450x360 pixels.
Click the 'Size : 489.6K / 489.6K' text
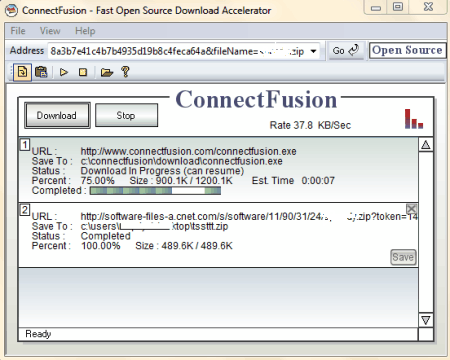click(x=184, y=246)
